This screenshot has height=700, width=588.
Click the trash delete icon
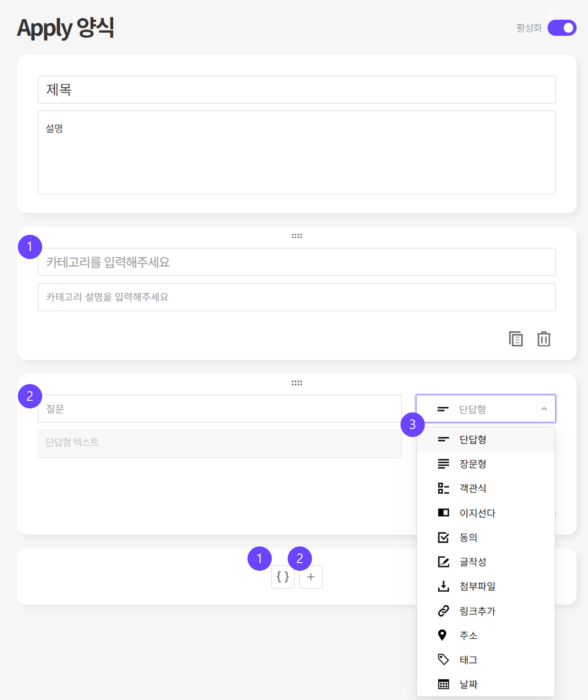[543, 339]
